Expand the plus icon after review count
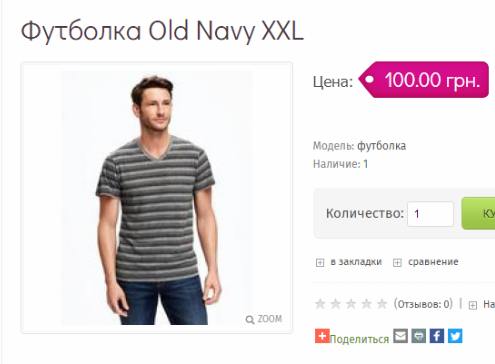Screen dimensions: 495x364 [473, 305]
